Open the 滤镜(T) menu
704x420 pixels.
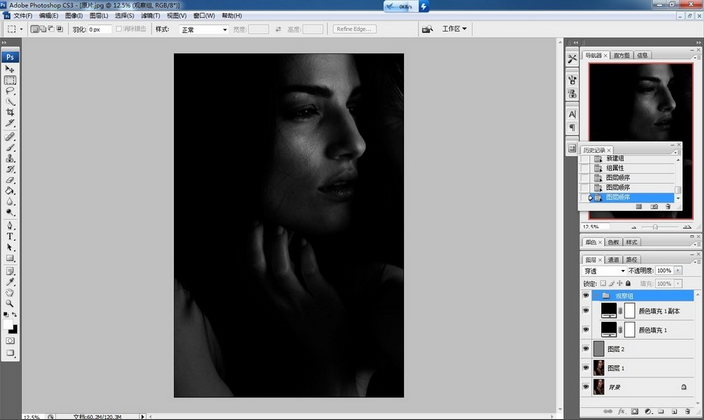coord(150,16)
